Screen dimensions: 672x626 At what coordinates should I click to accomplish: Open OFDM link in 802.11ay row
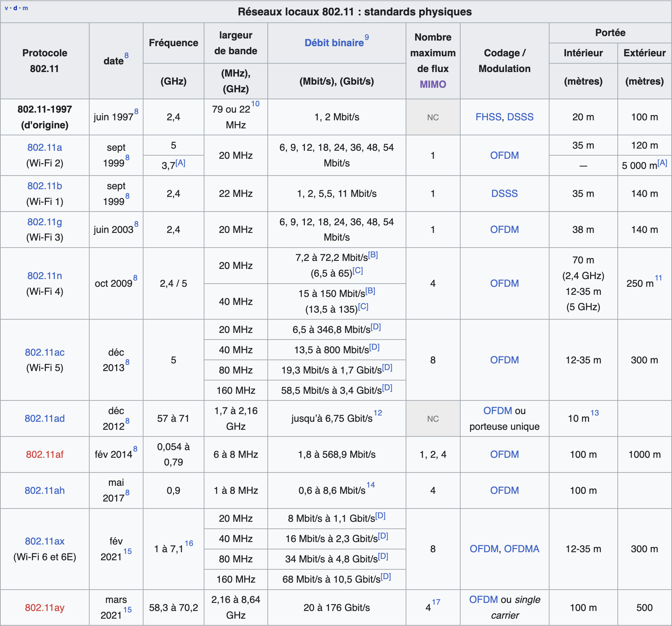[484, 599]
